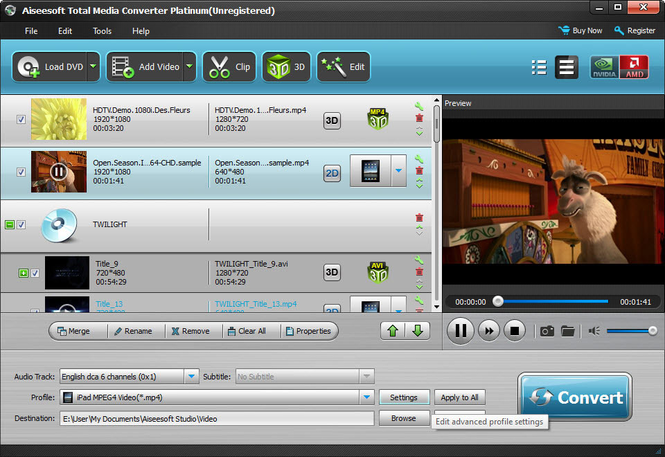Mute the preview volume speaker
The height and width of the screenshot is (457, 665).
point(594,330)
